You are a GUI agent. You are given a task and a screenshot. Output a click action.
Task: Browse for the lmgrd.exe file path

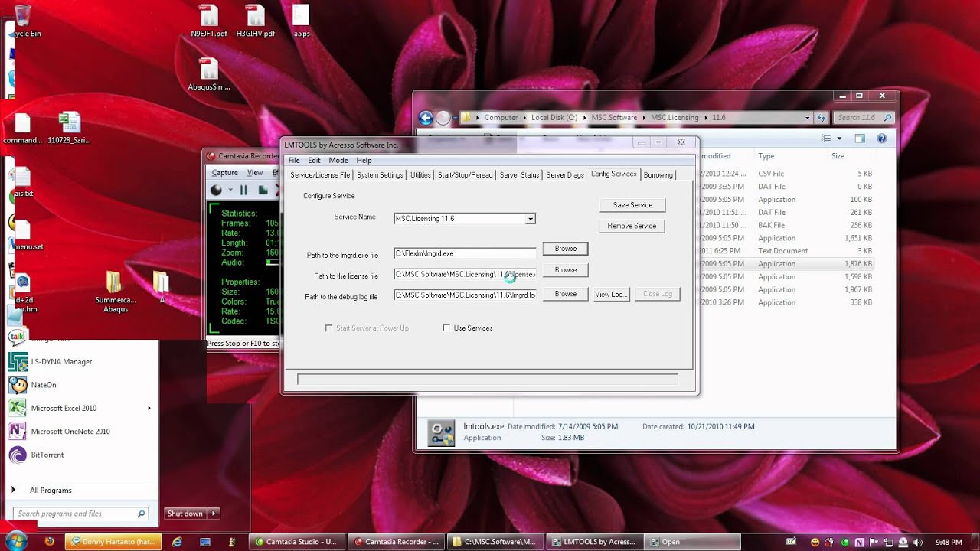click(566, 249)
